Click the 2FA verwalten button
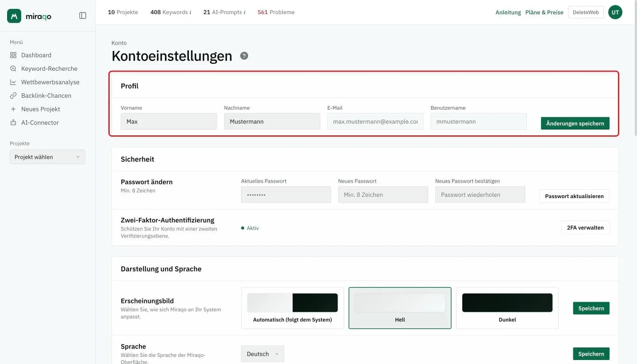 click(585, 228)
